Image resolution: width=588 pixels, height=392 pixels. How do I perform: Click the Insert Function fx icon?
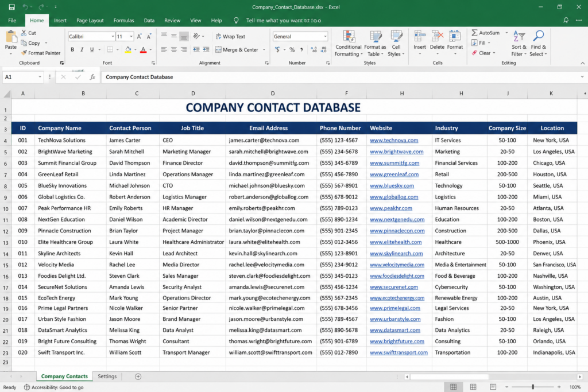[92, 77]
